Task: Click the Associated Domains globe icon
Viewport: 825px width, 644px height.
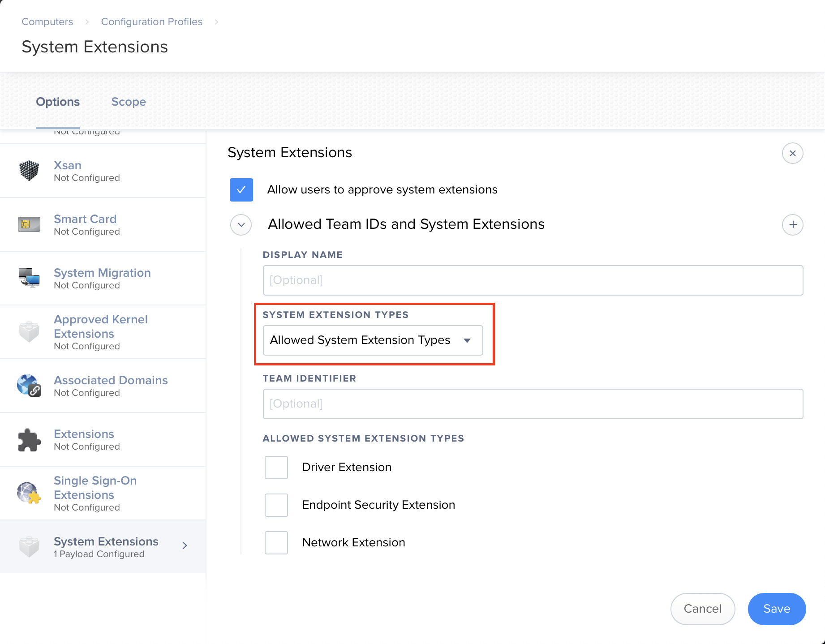Action: [29, 386]
